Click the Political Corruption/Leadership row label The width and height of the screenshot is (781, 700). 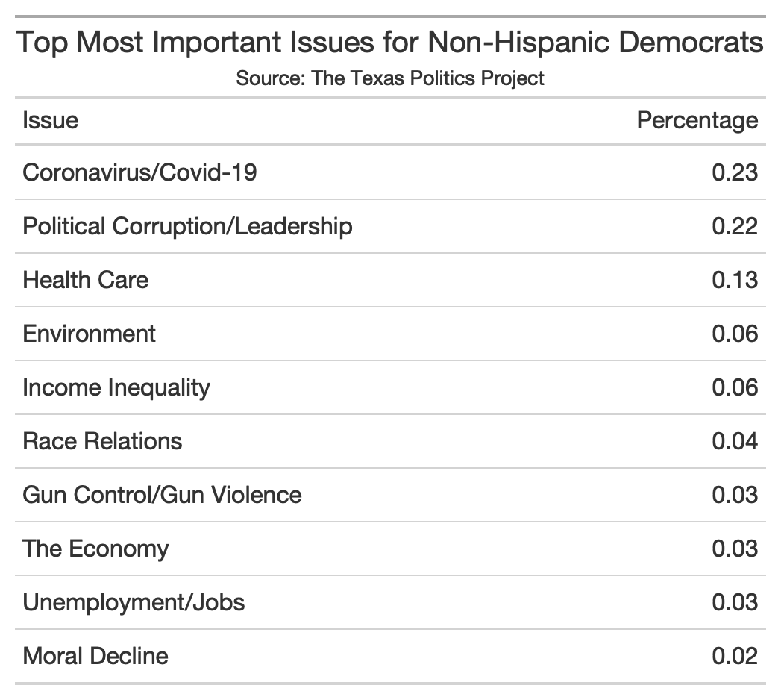pyautogui.click(x=187, y=226)
